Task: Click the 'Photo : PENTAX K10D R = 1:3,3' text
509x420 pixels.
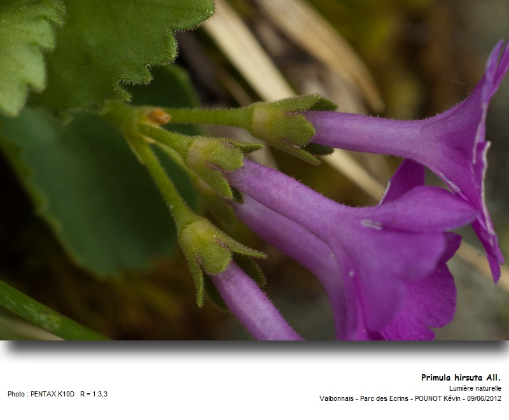Action: click(57, 394)
